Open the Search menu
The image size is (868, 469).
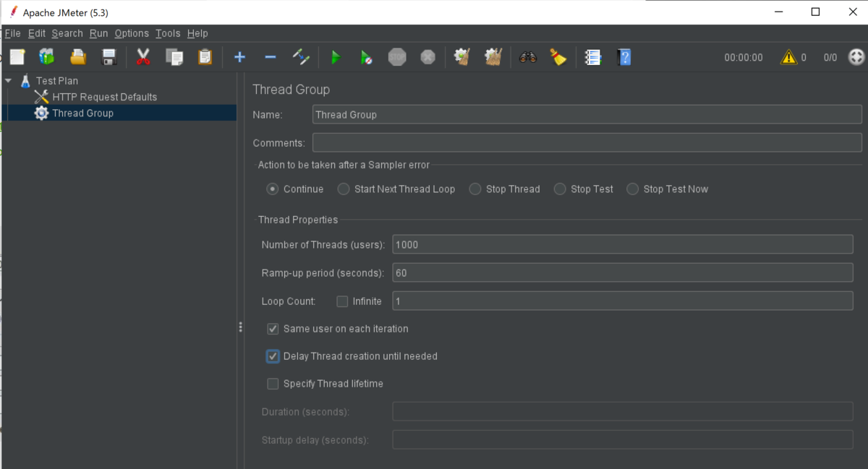coord(67,33)
